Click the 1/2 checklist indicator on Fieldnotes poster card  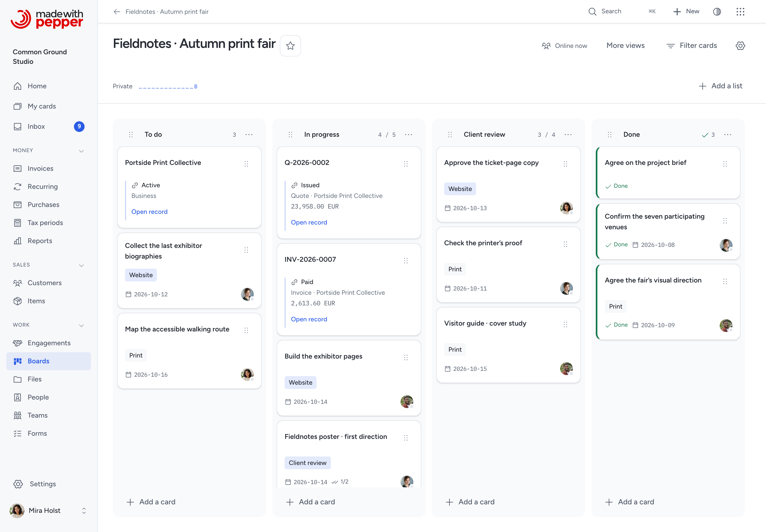tap(340, 482)
